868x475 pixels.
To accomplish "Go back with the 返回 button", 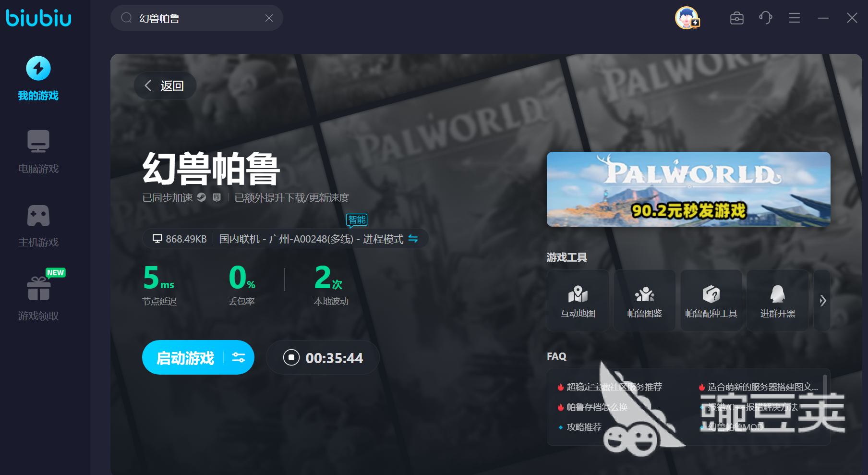I will (165, 85).
